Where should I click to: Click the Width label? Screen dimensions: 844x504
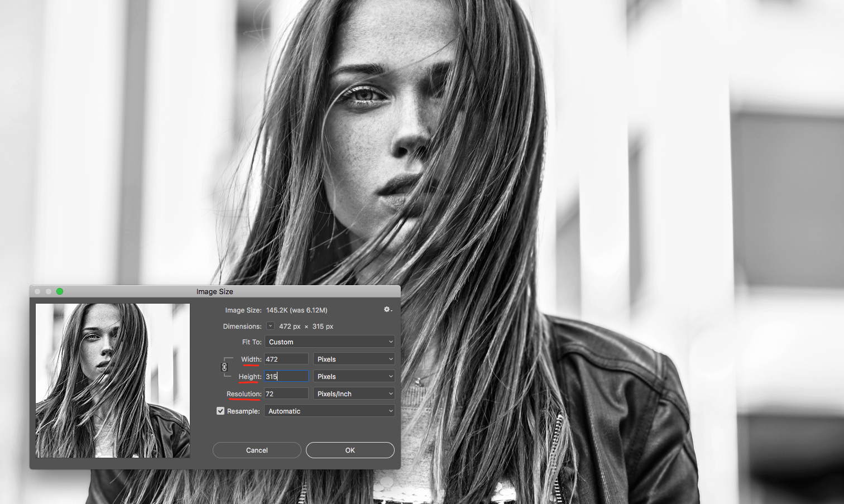point(251,359)
